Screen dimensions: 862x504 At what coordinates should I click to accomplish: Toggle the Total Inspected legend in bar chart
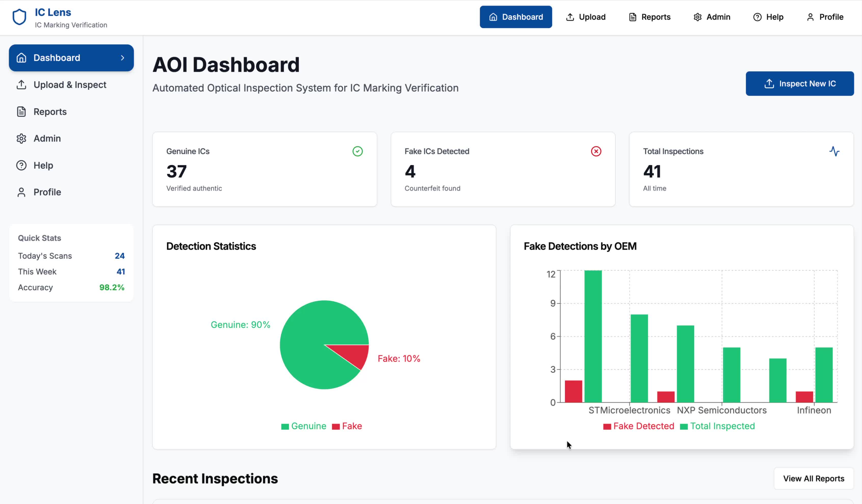717,426
